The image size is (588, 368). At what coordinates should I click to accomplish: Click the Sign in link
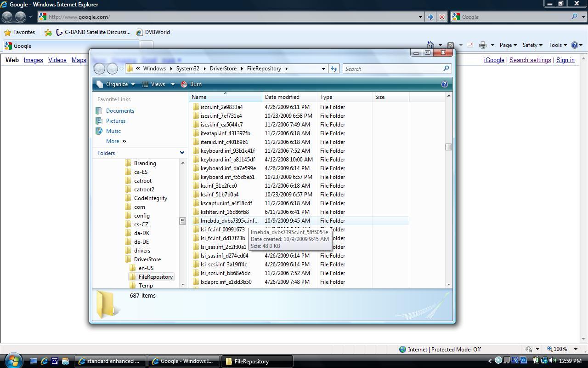(x=565, y=60)
